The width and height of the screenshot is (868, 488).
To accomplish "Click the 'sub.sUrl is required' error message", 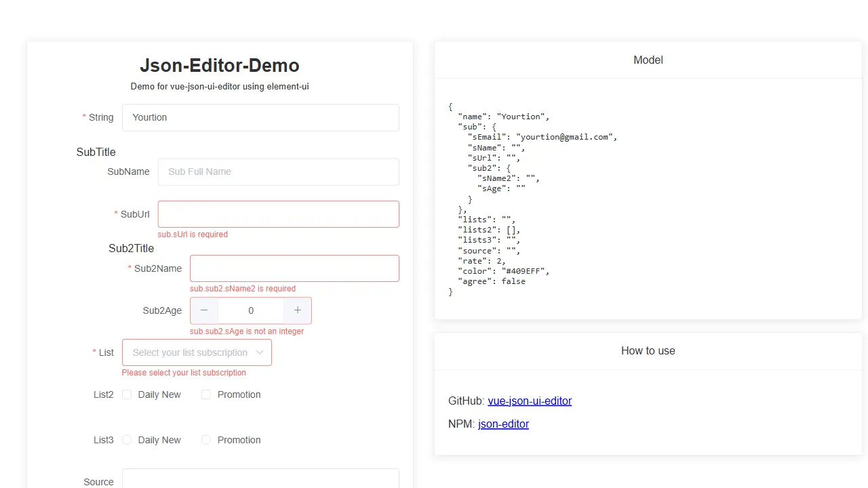I will (x=193, y=235).
